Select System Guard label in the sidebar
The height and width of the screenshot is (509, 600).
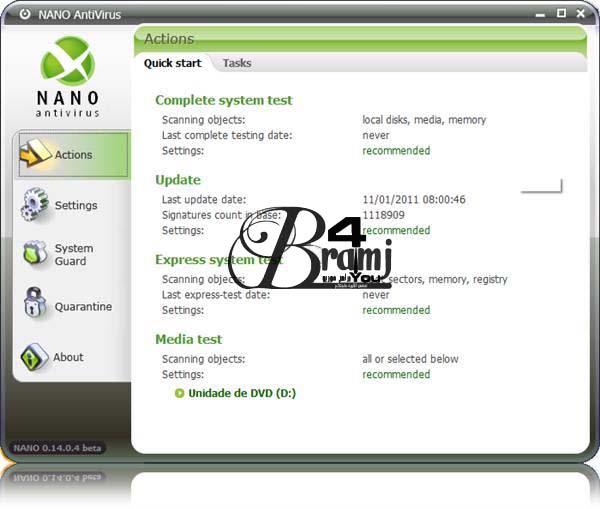(x=74, y=254)
